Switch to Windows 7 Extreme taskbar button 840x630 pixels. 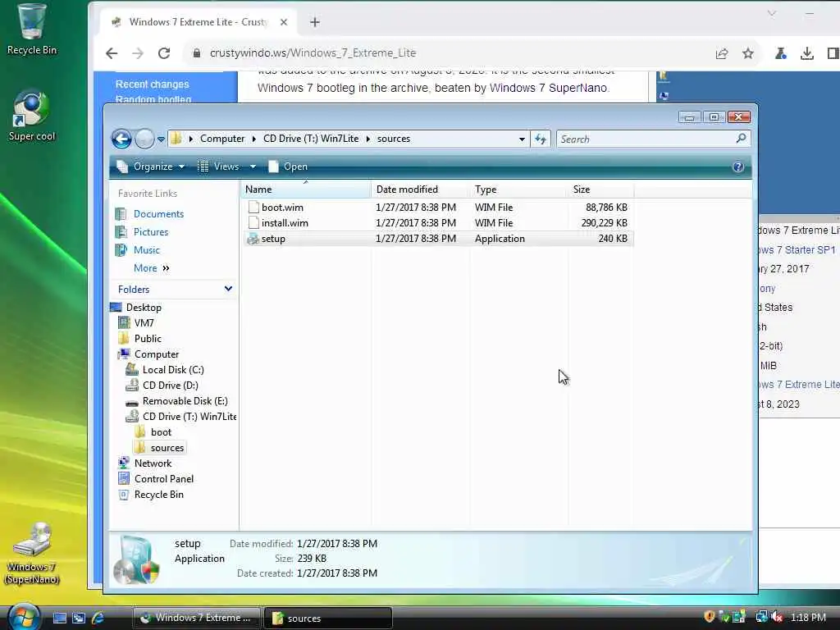(196, 618)
